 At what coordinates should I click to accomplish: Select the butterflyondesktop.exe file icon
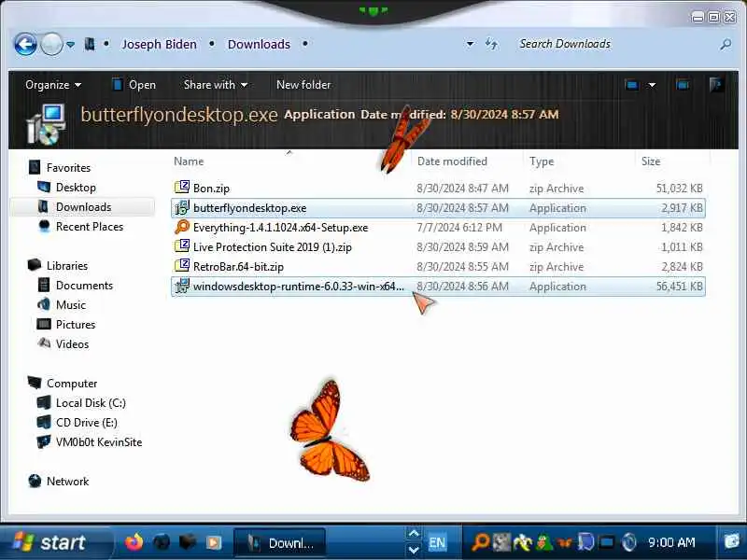182,207
